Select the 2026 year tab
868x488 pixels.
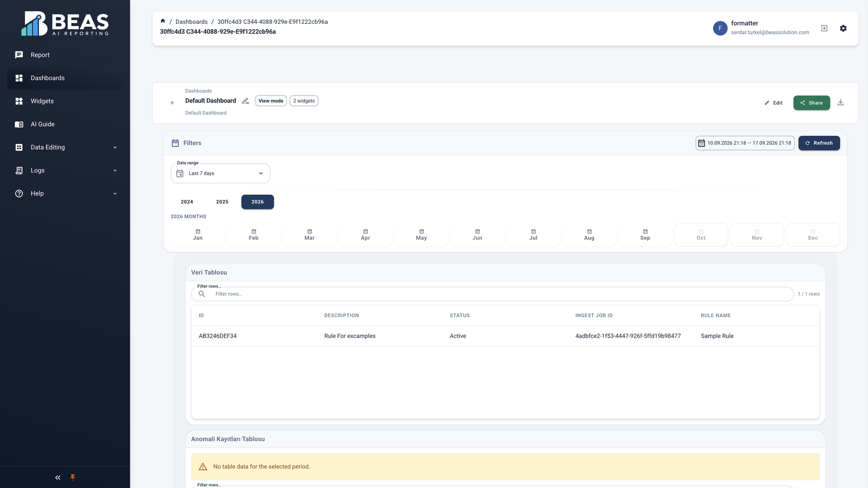pyautogui.click(x=258, y=202)
